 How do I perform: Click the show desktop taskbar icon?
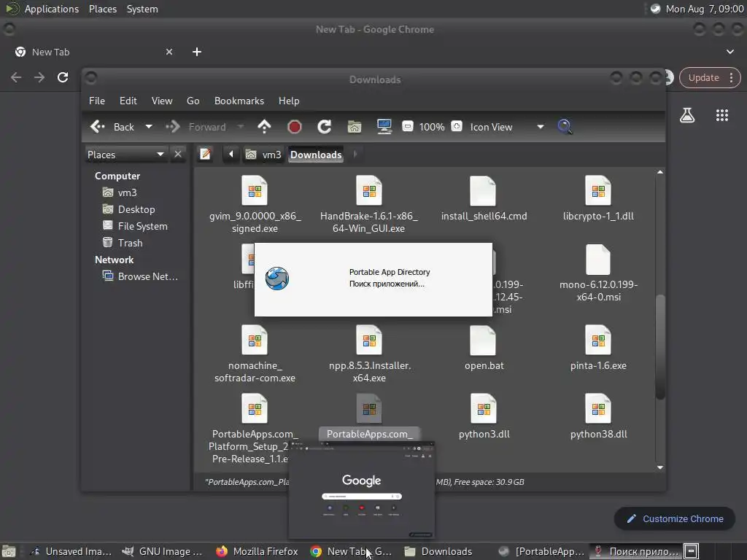click(x=9, y=551)
